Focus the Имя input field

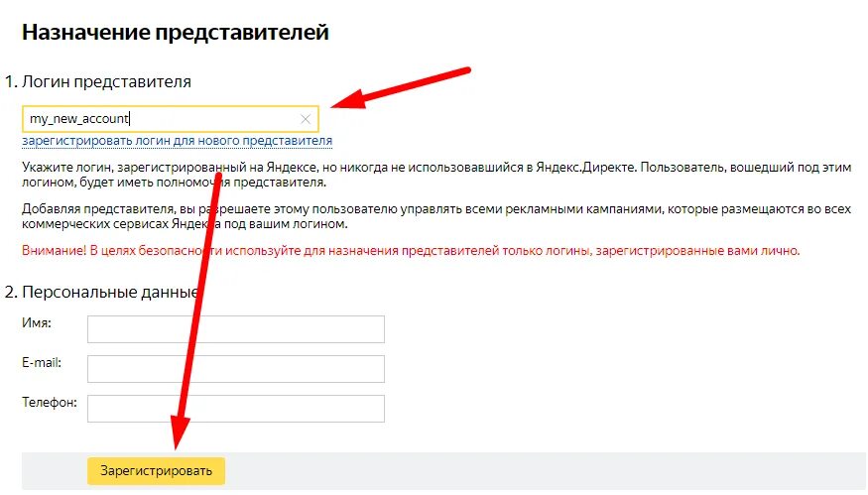tap(236, 329)
